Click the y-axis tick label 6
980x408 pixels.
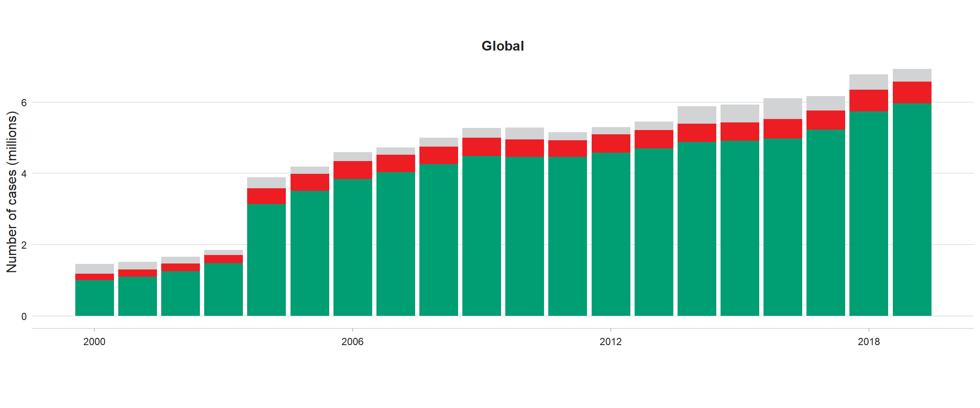click(24, 102)
